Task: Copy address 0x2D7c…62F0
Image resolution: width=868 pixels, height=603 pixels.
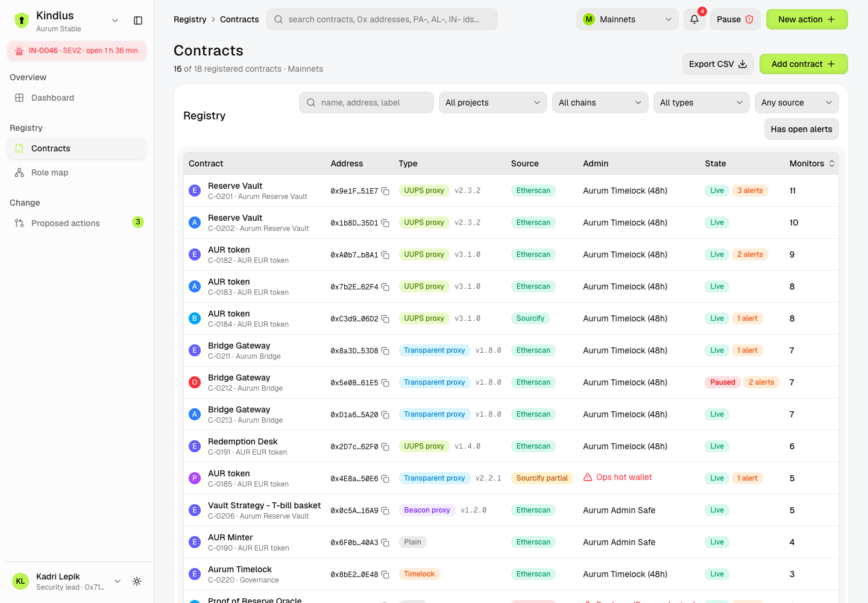Action: 385,447
